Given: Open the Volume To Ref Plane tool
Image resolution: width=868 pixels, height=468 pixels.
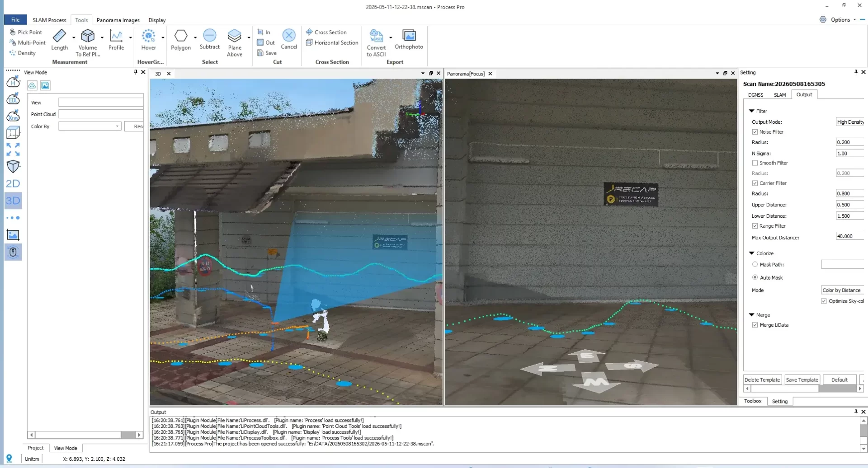Looking at the screenshot, I should tap(88, 43).
